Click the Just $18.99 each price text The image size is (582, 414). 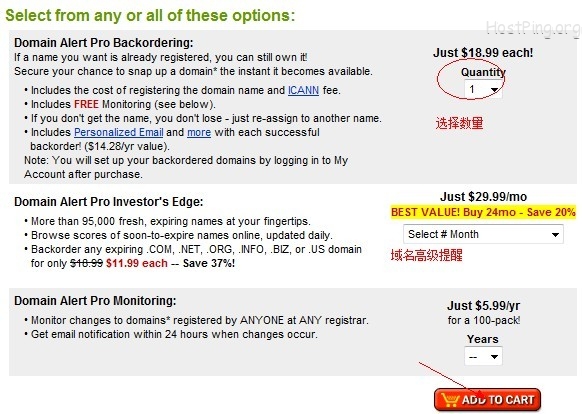point(483,53)
